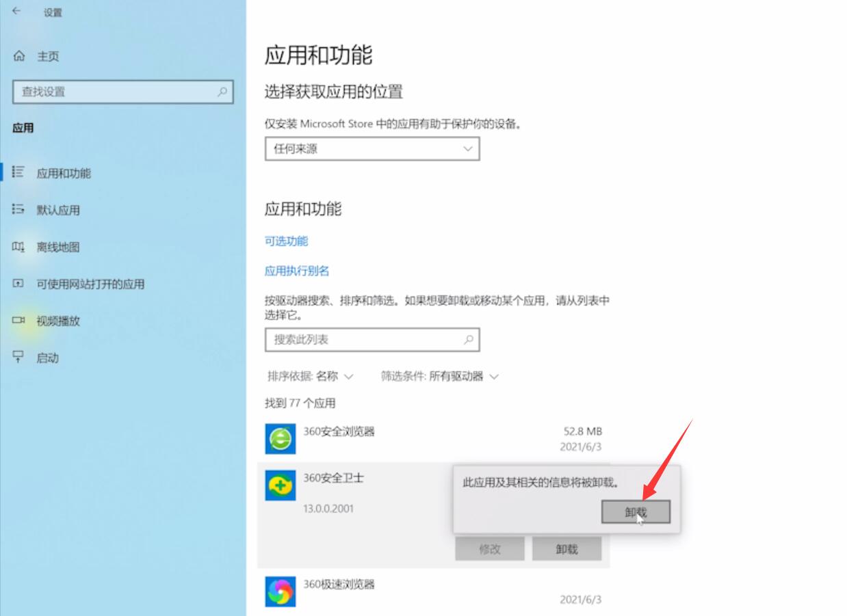847x616 pixels.
Task: Click the 360安全卫士 app icon
Action: click(281, 485)
